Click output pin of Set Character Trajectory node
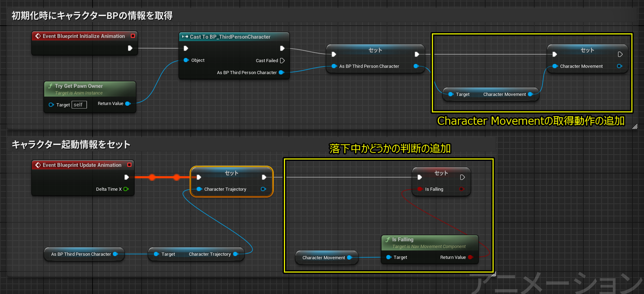 click(x=264, y=189)
